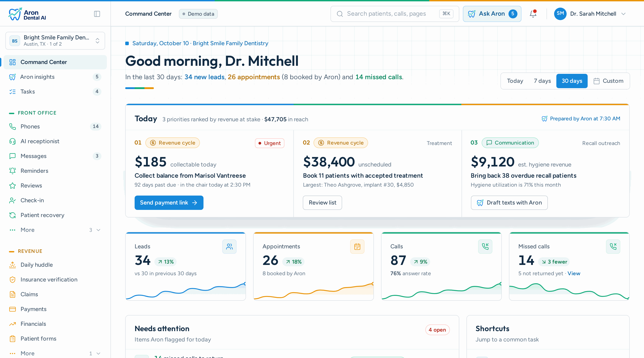This screenshot has height=358, width=644.
Task: Open notifications bell icon
Action: pos(533,14)
